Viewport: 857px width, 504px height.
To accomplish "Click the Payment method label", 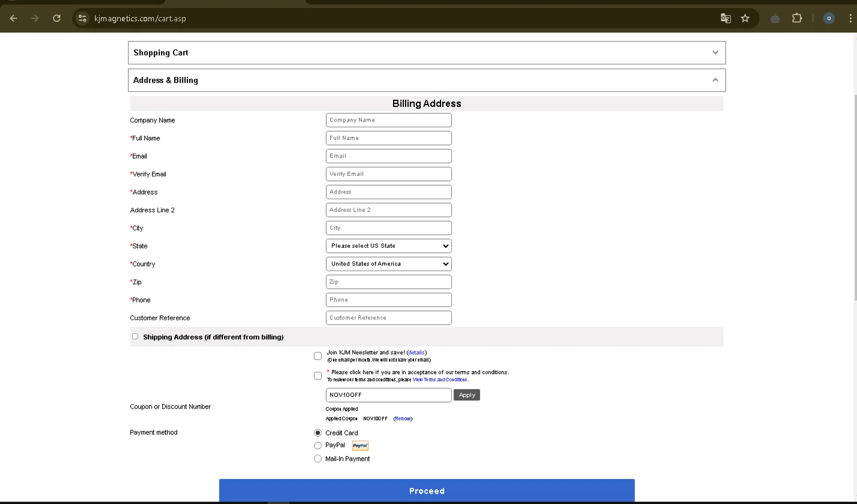I will [154, 433].
